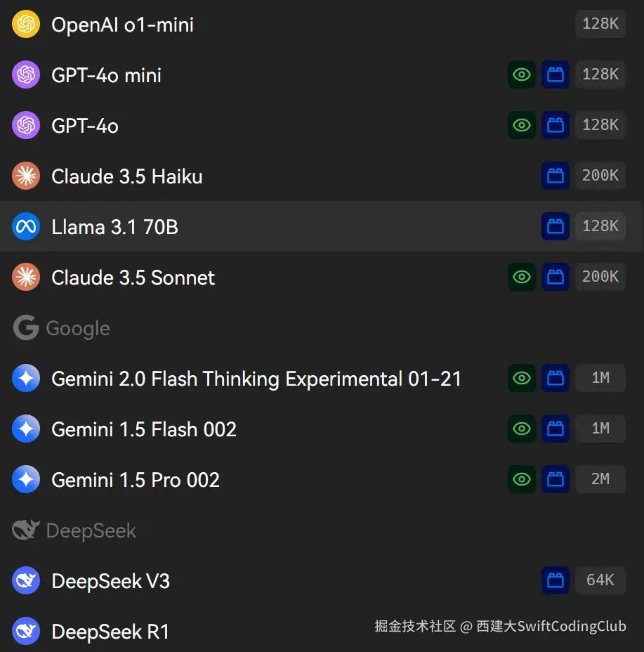Click the function-call block icon for DeepSeek V3
This screenshot has height=652, width=644.
click(556, 580)
